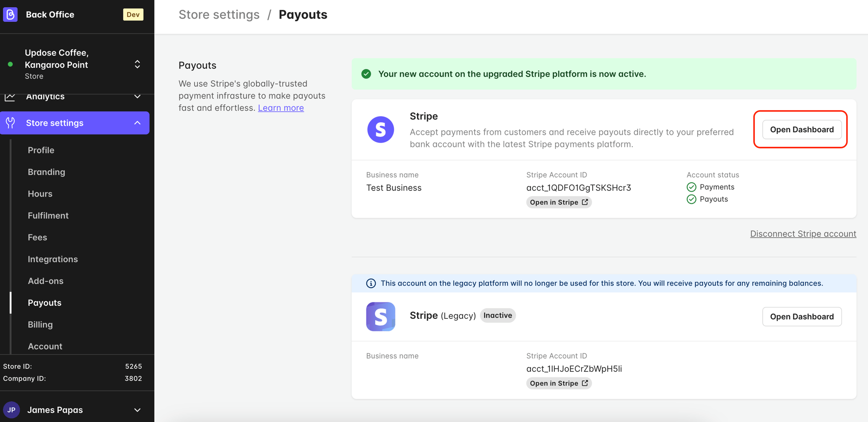Click the external link icon on Open in Stripe
The image size is (868, 422).
click(585, 202)
